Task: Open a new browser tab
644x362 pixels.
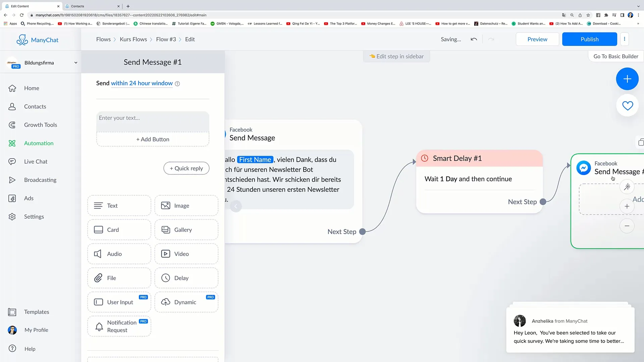Action: click(x=128, y=6)
